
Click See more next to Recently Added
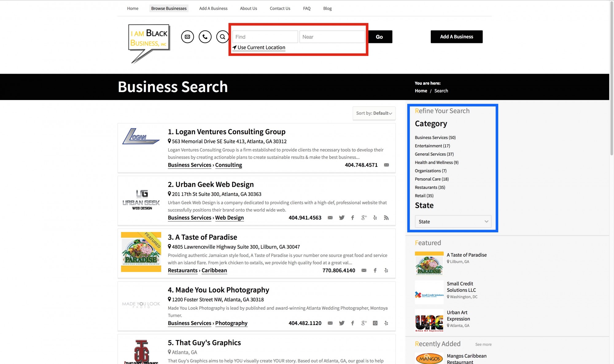pyautogui.click(x=483, y=345)
